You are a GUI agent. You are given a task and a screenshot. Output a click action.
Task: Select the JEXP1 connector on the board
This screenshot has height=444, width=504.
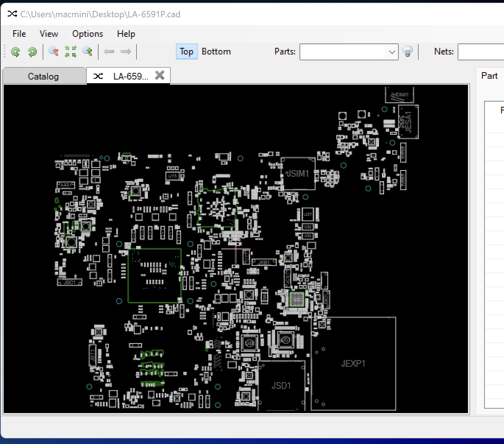coord(353,363)
